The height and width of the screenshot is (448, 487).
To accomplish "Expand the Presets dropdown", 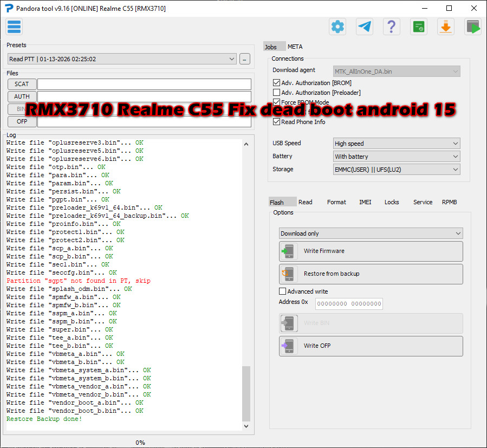I will pos(122,59).
